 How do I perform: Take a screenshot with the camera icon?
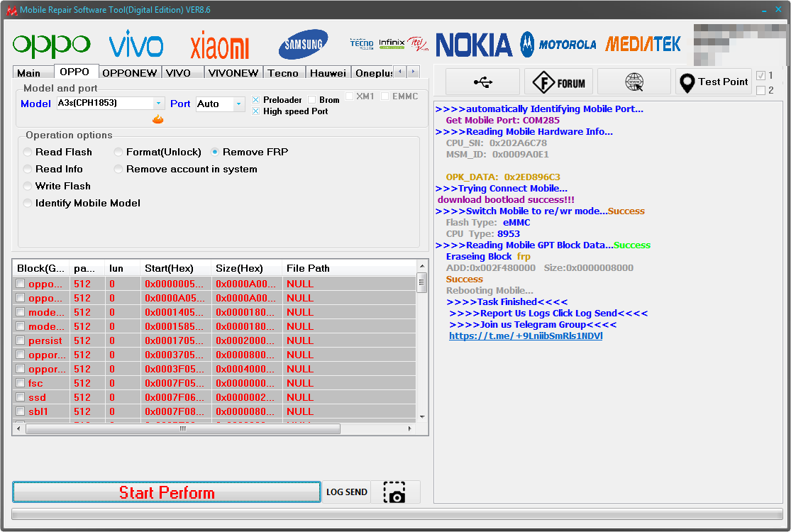394,492
